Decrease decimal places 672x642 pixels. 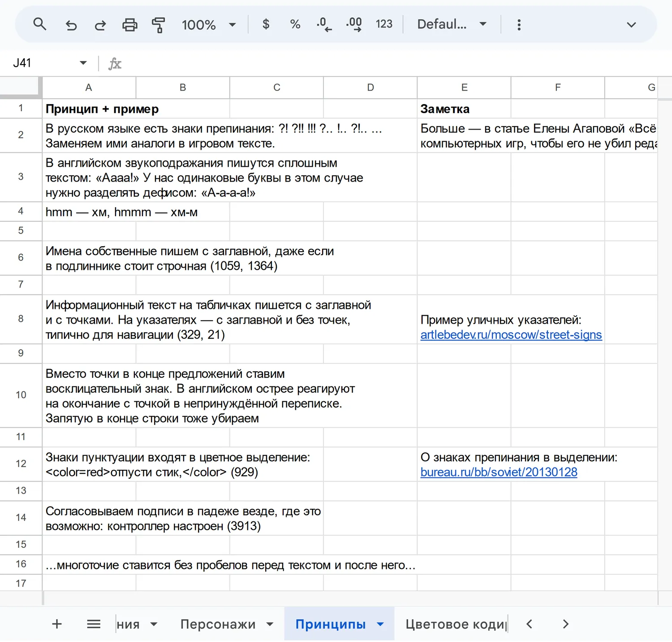[x=324, y=24]
